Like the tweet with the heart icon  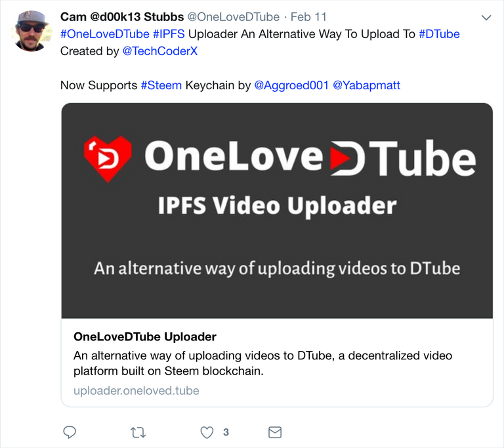tap(207, 432)
